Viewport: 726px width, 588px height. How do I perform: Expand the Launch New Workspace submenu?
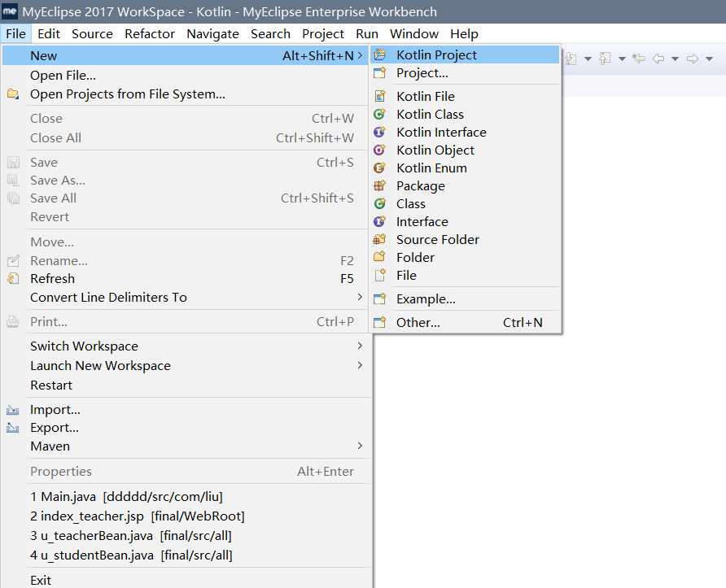click(x=186, y=365)
